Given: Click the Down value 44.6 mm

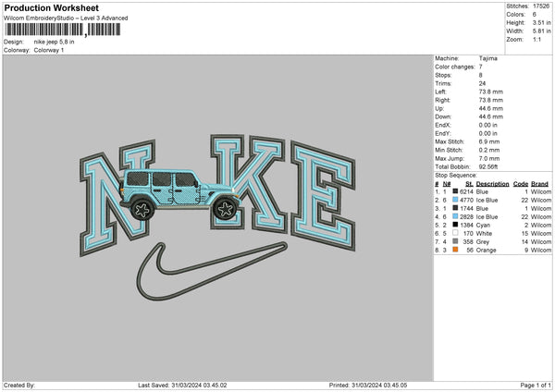Looking at the screenshot, I should coord(490,116).
